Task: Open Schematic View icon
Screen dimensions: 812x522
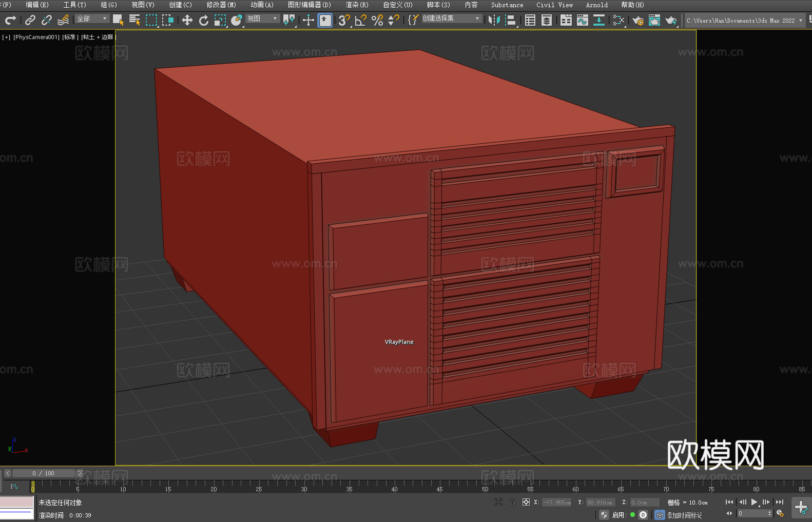Action: point(599,20)
